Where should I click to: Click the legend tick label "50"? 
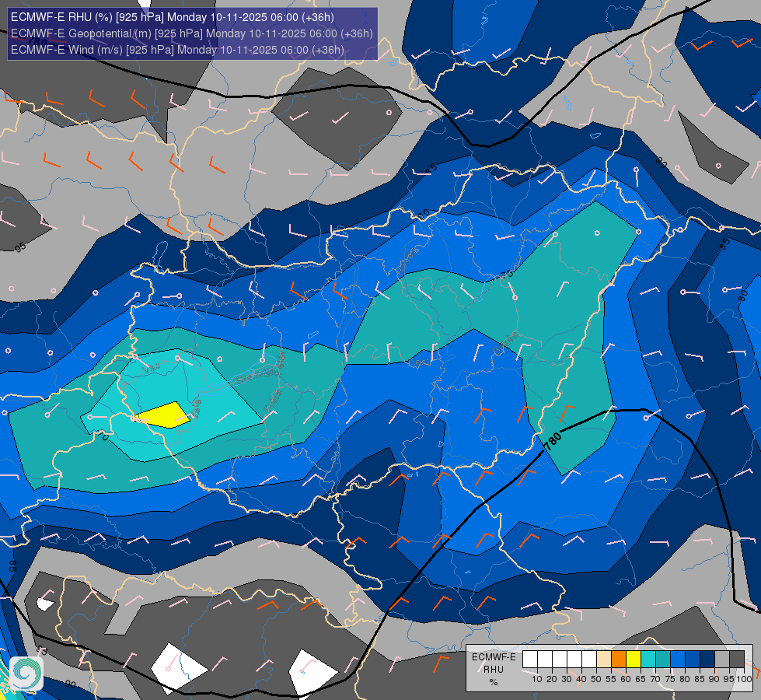pos(596,679)
